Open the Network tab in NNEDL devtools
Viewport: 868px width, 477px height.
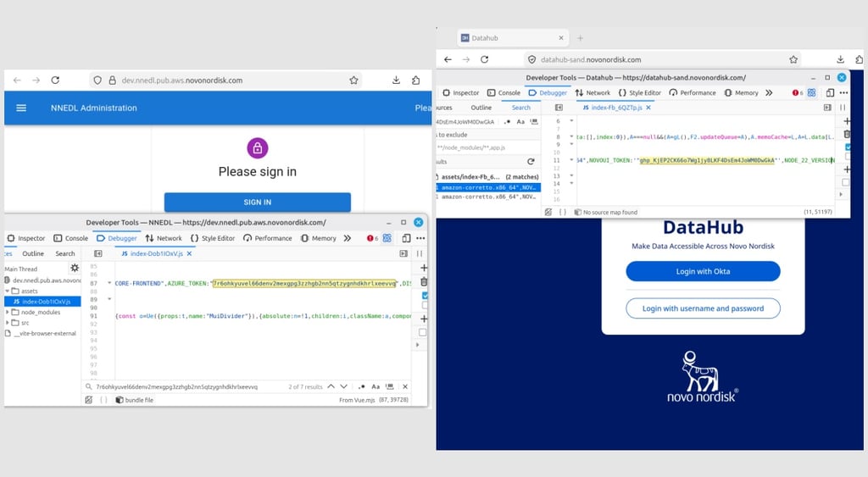point(164,238)
